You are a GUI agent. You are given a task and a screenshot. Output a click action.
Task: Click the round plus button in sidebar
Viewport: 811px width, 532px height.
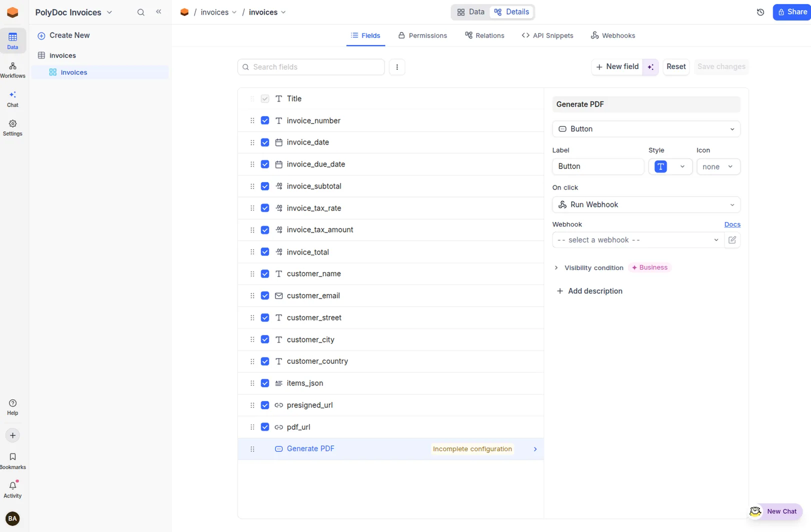pos(12,435)
